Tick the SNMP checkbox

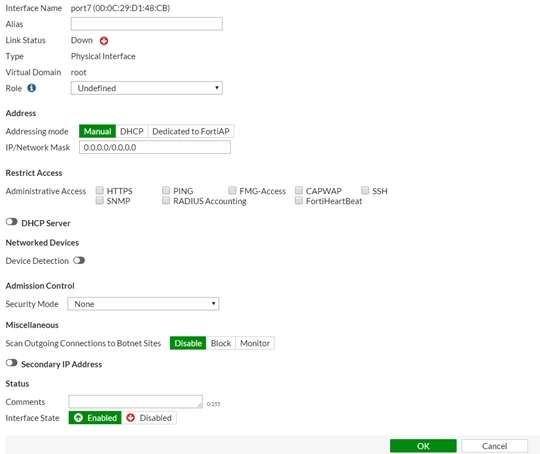[100, 200]
